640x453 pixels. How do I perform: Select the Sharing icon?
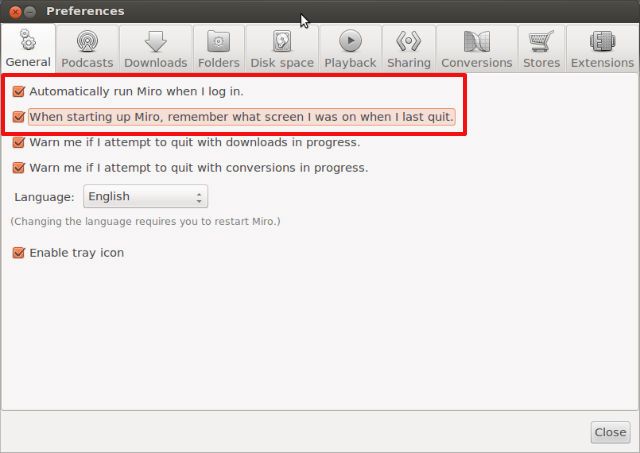click(408, 41)
